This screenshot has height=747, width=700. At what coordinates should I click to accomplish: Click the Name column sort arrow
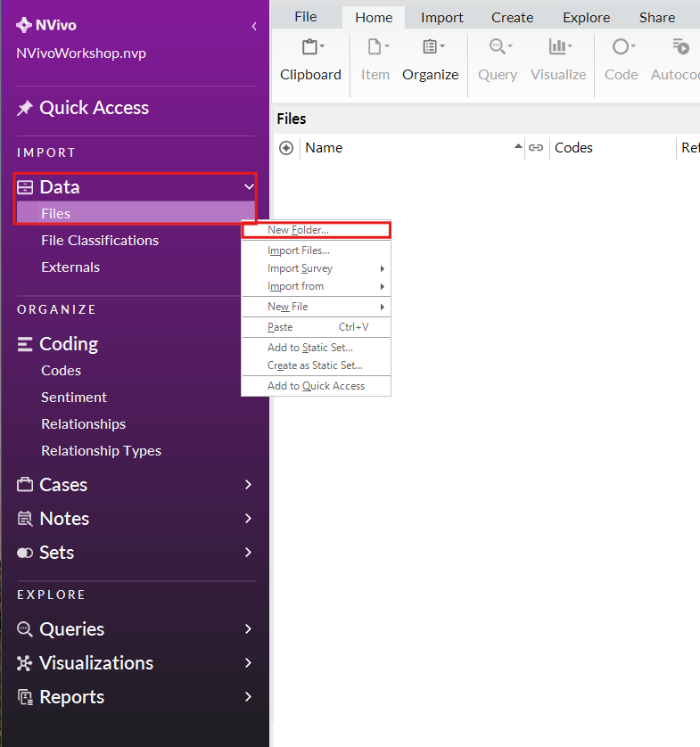(x=518, y=146)
